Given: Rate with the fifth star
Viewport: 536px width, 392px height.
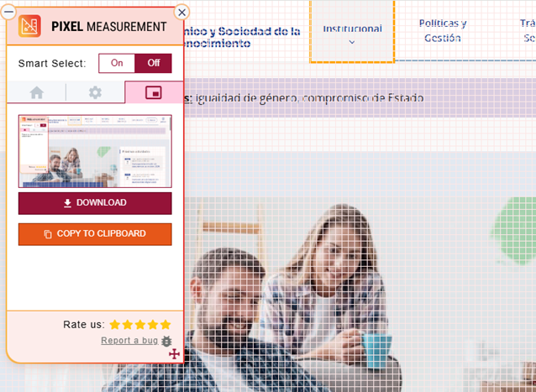Looking at the screenshot, I should (x=166, y=324).
